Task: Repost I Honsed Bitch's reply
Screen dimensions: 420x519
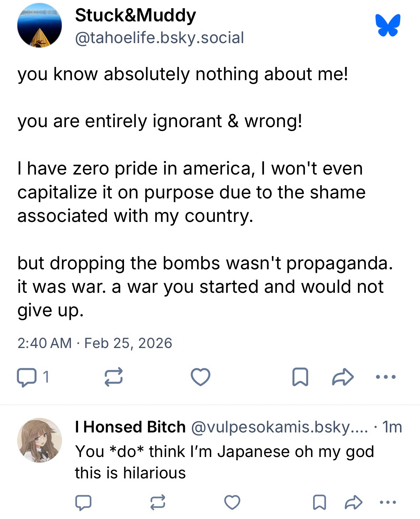Action: point(157,502)
